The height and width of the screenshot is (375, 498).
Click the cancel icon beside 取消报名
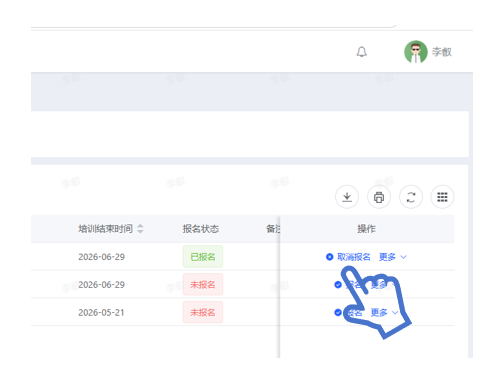click(x=330, y=257)
